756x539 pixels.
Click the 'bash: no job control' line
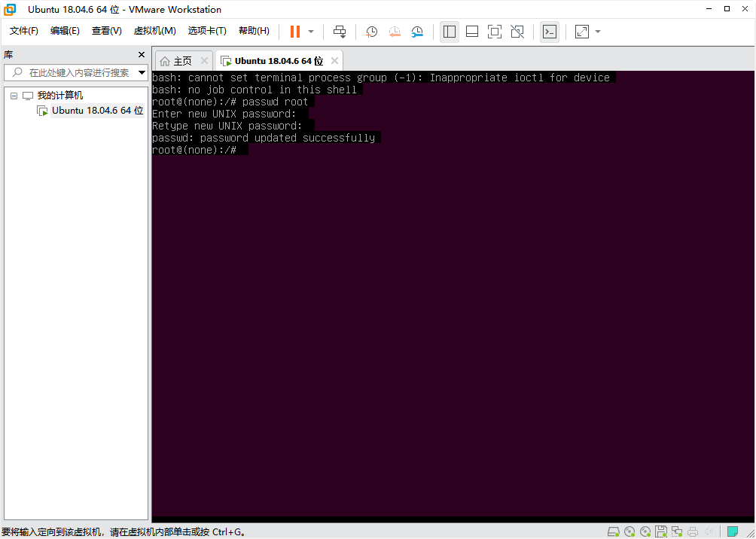click(x=254, y=90)
